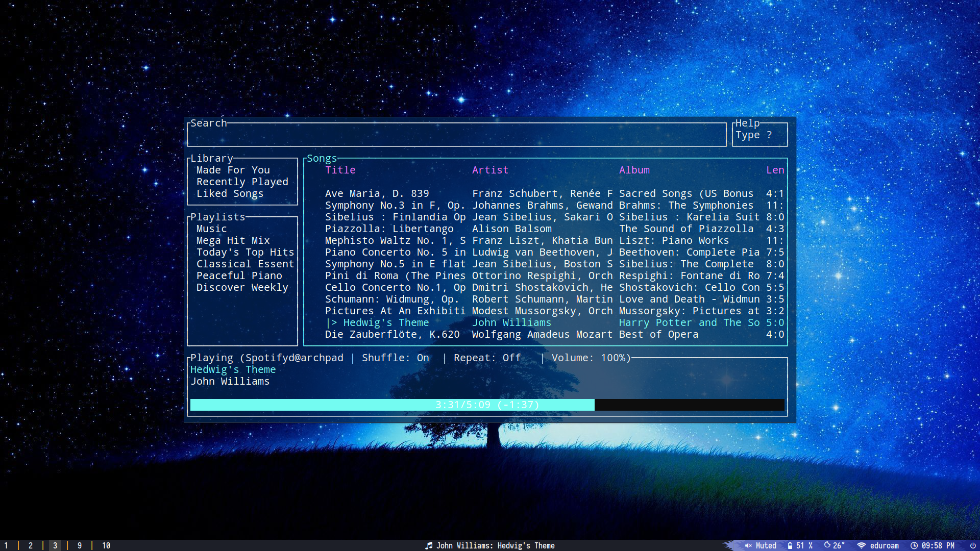Select song Piazzolla: Libertango

pos(389,229)
